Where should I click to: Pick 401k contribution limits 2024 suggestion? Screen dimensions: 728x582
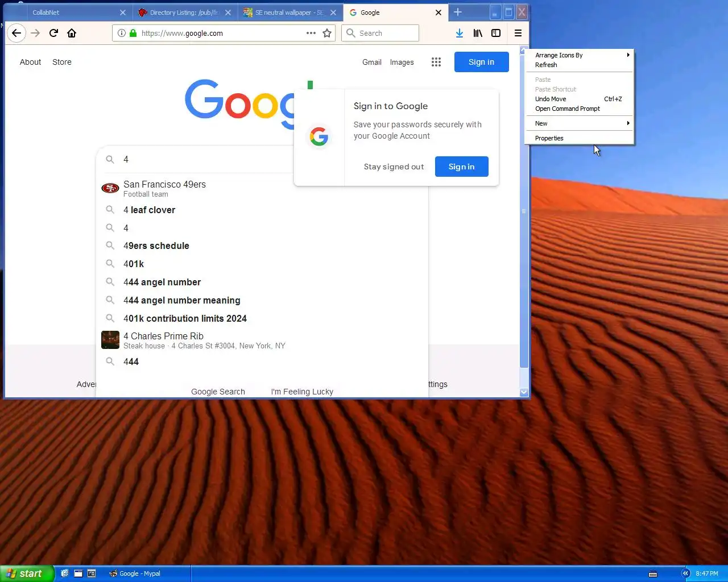point(262,318)
